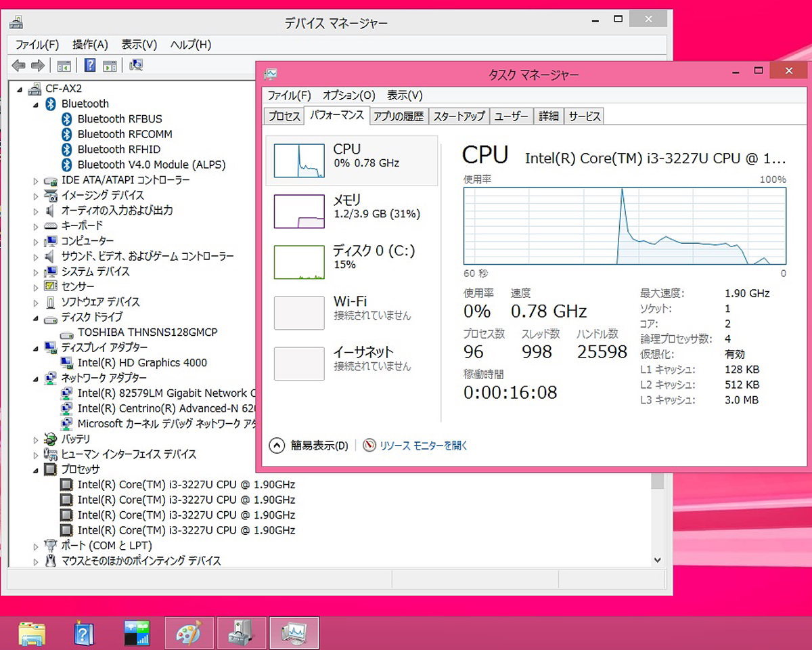Screen dimensions: 812x650
Task: Select ディスク 0 (C:) performance panel
Action: 352,262
